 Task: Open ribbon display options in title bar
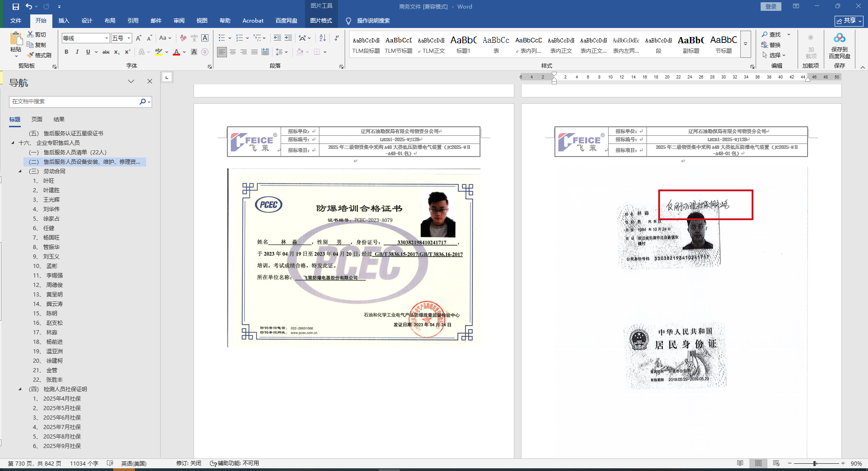pos(796,6)
